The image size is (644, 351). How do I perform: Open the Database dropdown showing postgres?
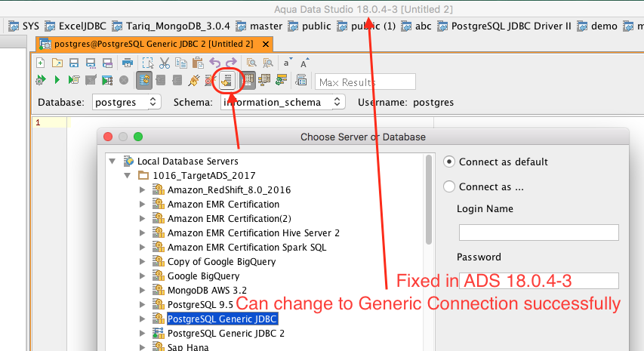[x=127, y=102]
